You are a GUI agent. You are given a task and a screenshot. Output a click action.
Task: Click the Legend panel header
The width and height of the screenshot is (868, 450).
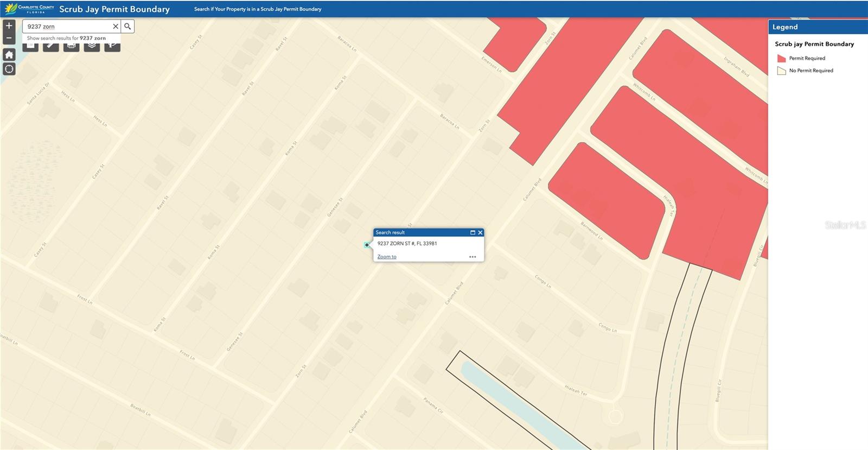tap(818, 27)
